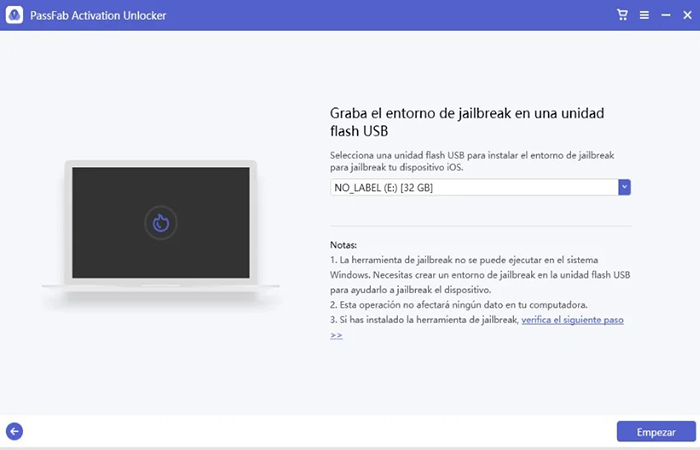Viewport: 700px width, 450px height.
Task: Start burning with the Empezar button
Action: [x=656, y=432]
